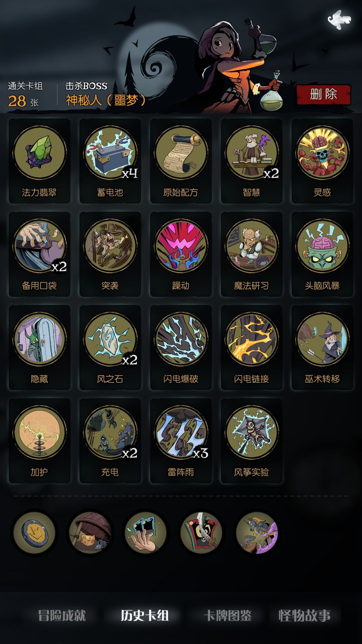The width and height of the screenshot is (362, 644).
Task: Tap the gold crown coin relic
Action: (34, 533)
